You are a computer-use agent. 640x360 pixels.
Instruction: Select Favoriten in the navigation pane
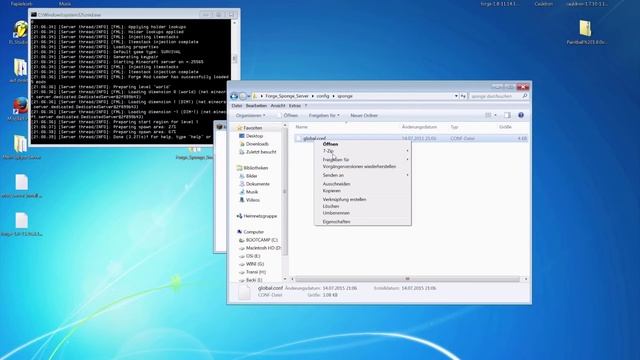click(253, 128)
